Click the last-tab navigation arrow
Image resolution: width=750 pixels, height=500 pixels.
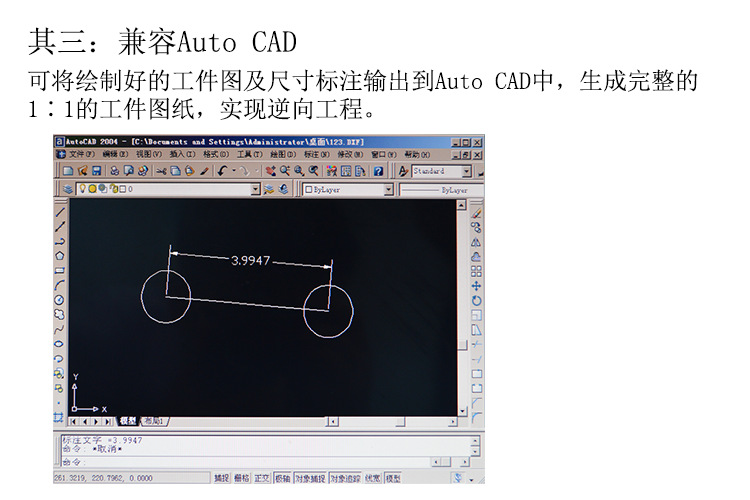click(x=109, y=422)
